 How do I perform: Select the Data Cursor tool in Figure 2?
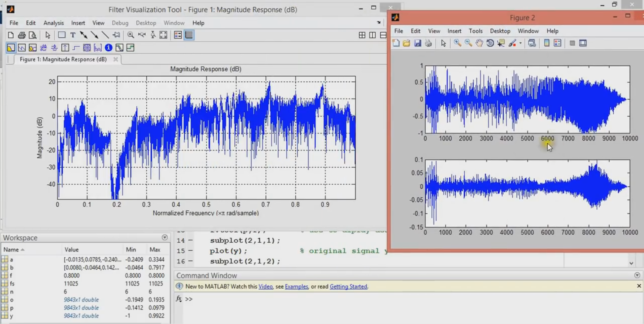pos(501,43)
